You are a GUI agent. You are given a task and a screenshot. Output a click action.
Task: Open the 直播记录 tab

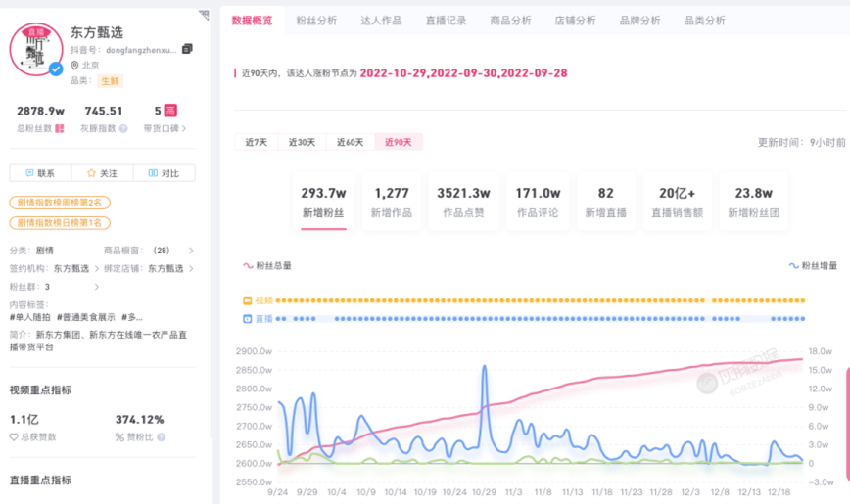click(446, 21)
